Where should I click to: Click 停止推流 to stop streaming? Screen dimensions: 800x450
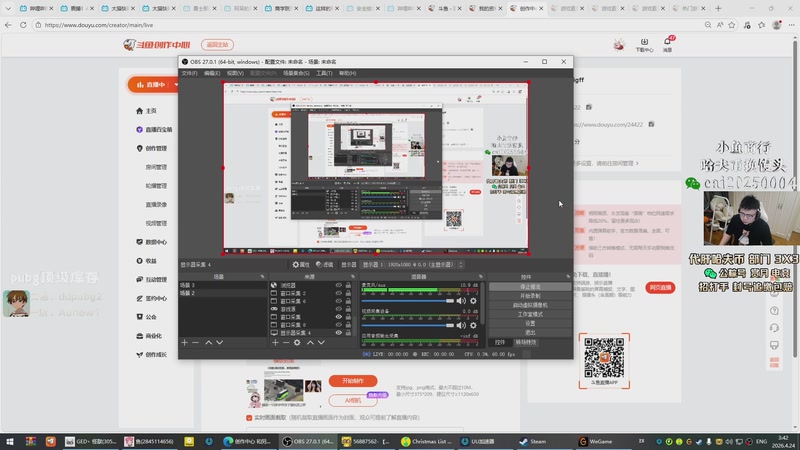[x=530, y=287]
